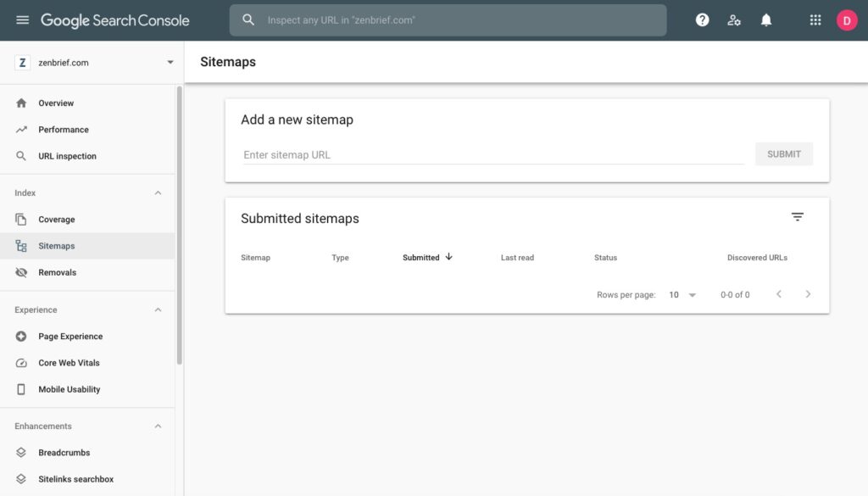This screenshot has height=496, width=868.
Task: Click the SUBMIT sitemap button
Action: 784,154
